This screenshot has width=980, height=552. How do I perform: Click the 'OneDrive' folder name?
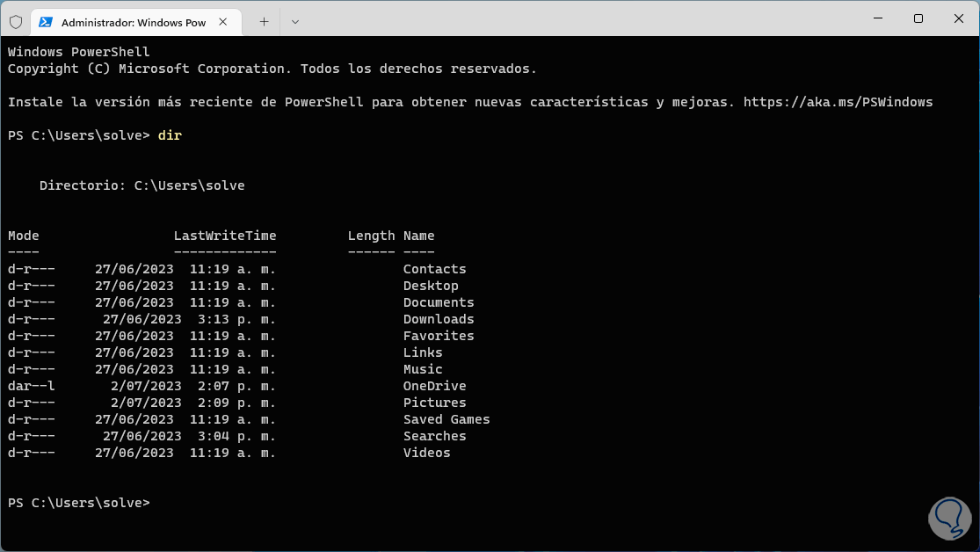(x=434, y=387)
